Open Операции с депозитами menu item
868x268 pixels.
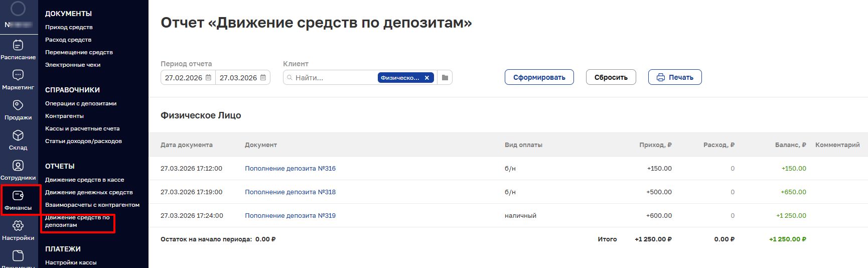[x=81, y=103]
